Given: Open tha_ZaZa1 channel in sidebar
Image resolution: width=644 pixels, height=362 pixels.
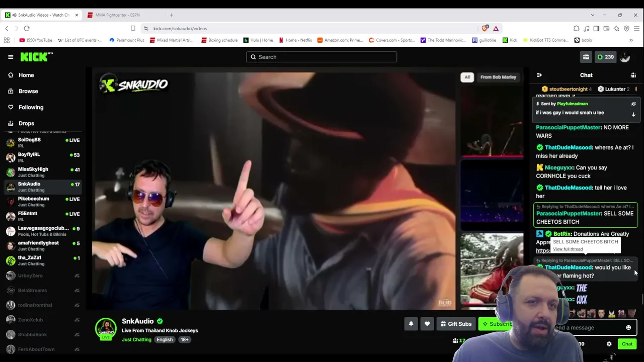Looking at the screenshot, I should coord(42,260).
